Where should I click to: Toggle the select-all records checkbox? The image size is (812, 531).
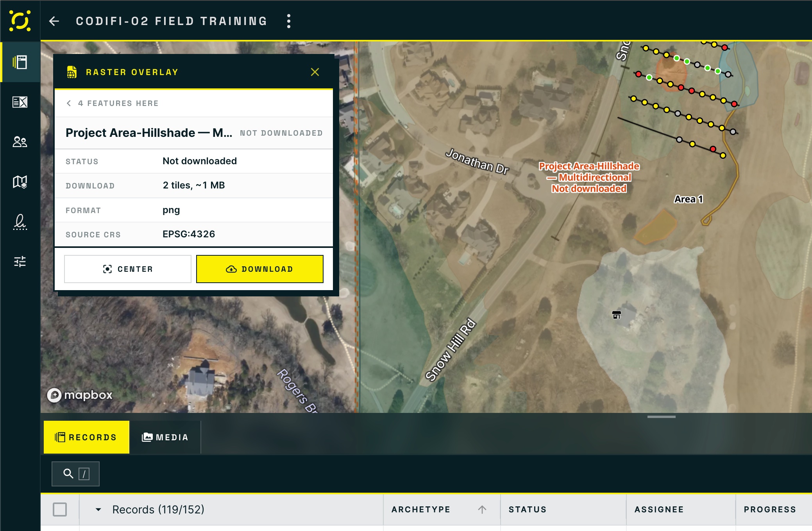coord(60,509)
